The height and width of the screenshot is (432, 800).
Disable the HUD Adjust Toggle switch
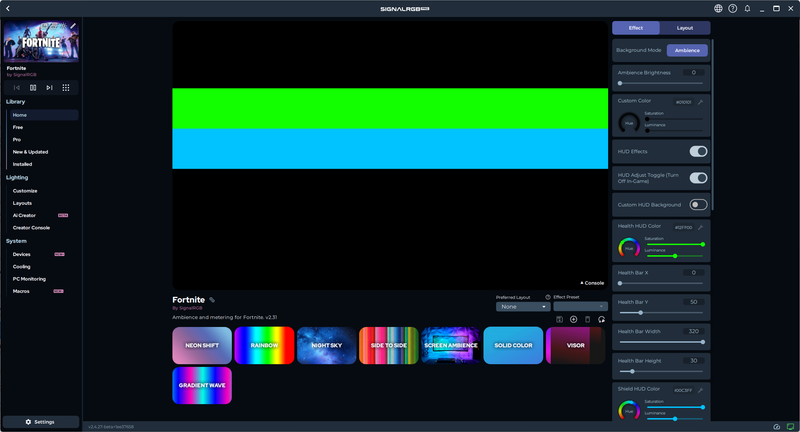point(698,178)
